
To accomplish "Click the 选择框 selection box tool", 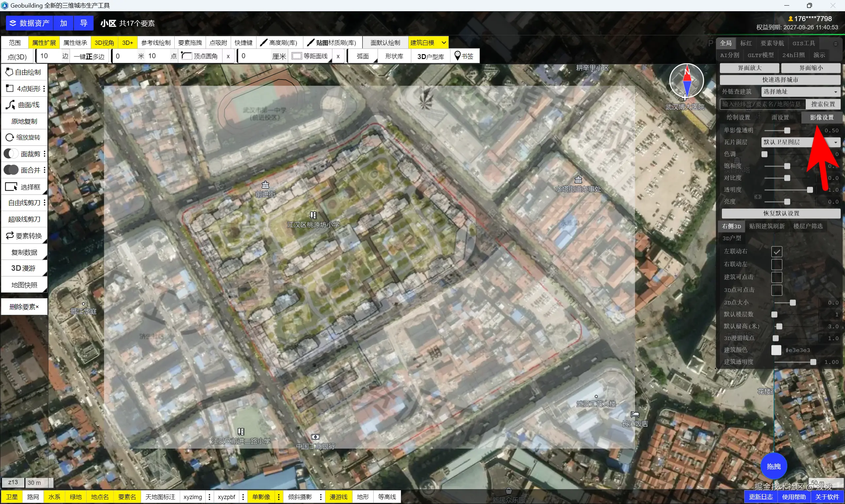I will pos(24,187).
